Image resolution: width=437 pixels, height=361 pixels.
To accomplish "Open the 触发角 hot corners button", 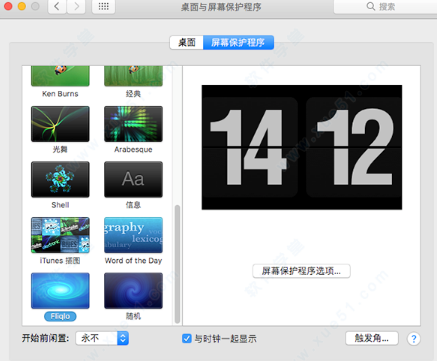I will 372,338.
